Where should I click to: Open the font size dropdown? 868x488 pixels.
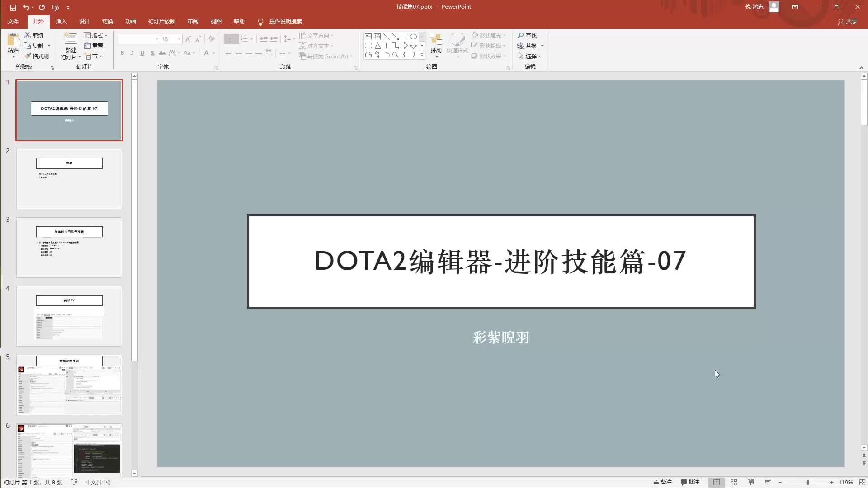179,39
